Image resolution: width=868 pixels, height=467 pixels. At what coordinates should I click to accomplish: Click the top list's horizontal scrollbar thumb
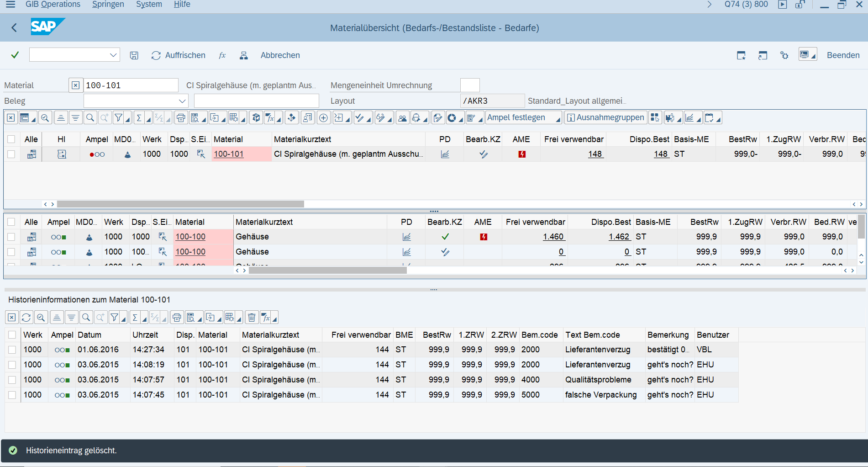point(180,204)
